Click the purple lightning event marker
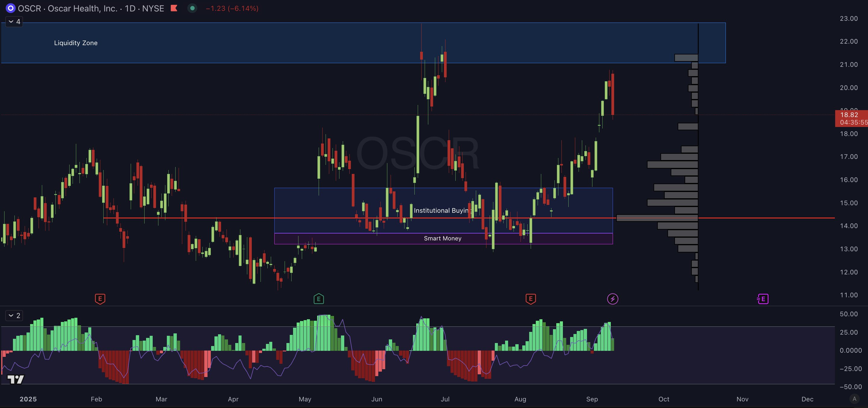This screenshot has height=408, width=868. [x=612, y=298]
